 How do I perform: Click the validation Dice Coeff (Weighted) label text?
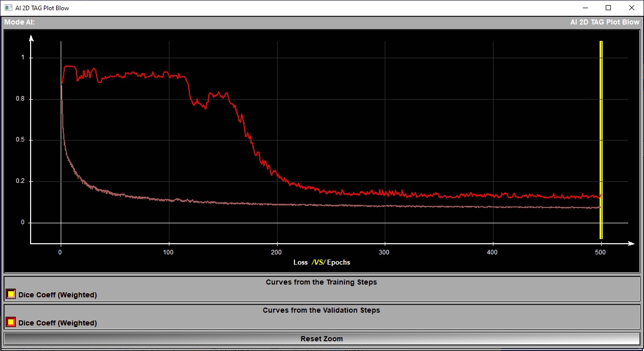click(58, 323)
